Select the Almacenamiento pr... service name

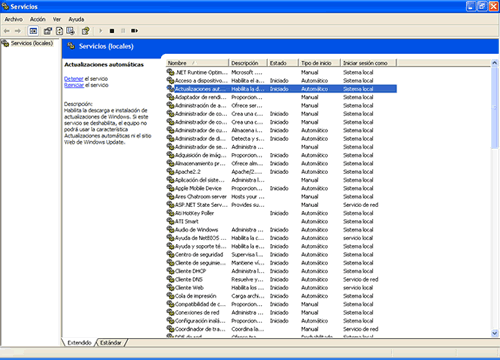click(x=201, y=164)
